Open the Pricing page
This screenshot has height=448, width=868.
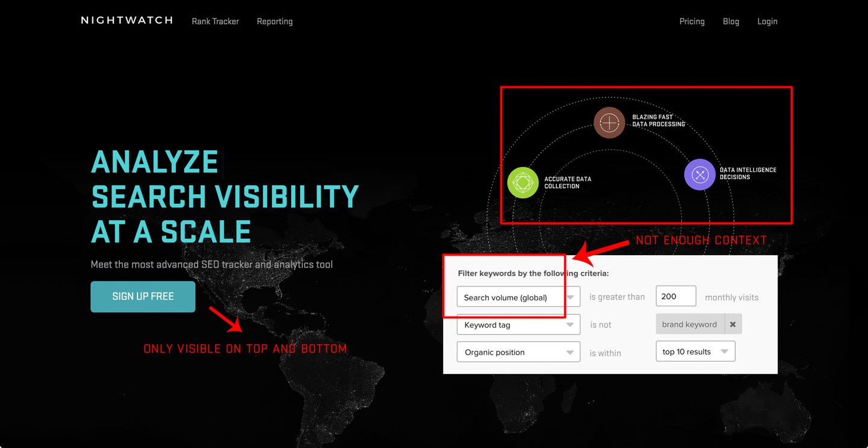(691, 22)
